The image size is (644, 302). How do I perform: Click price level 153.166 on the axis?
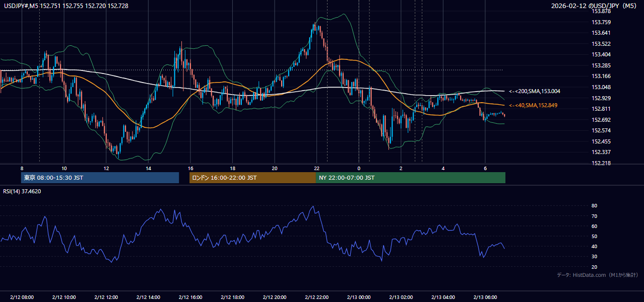[x=601, y=76]
